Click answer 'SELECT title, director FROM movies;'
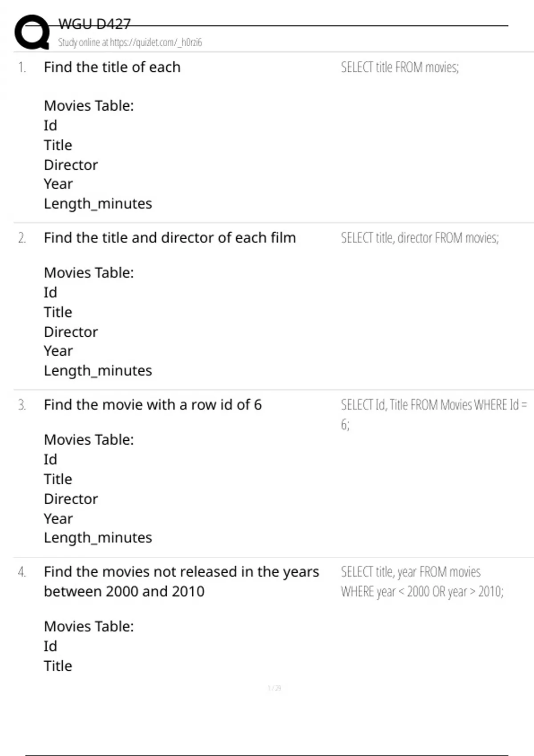 click(420, 238)
